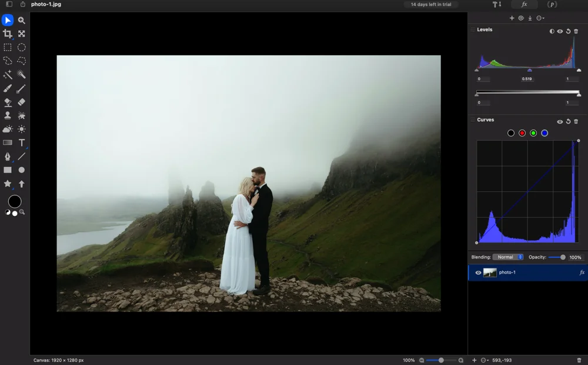
Task: Open the filter options ellipsis dropdown
Action: [x=540, y=18]
